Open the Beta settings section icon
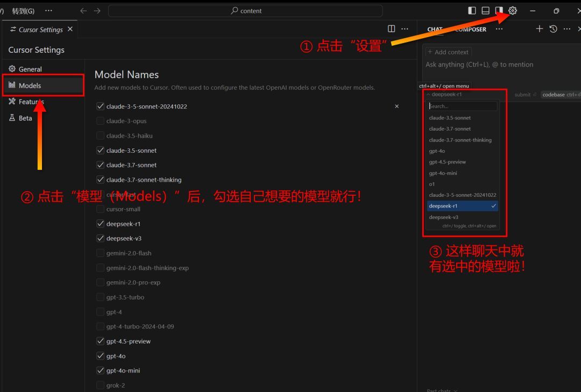The height and width of the screenshot is (392, 581). tap(12, 118)
